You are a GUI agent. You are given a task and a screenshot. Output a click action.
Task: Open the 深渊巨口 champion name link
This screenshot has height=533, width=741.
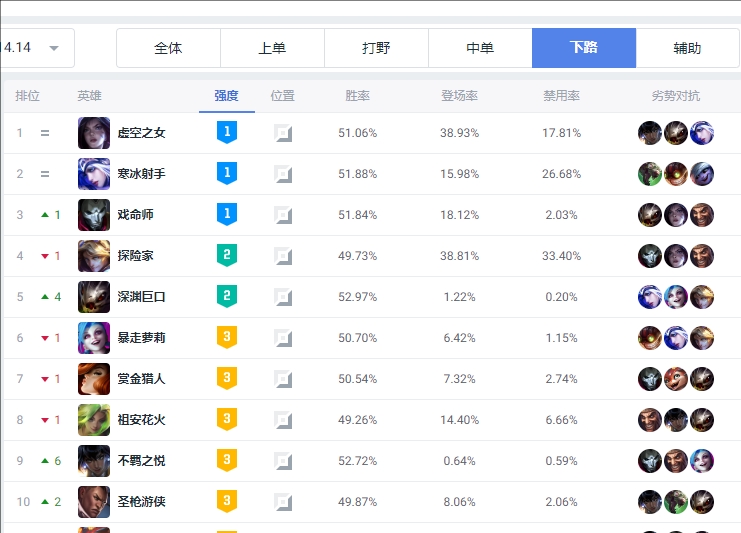click(x=141, y=297)
